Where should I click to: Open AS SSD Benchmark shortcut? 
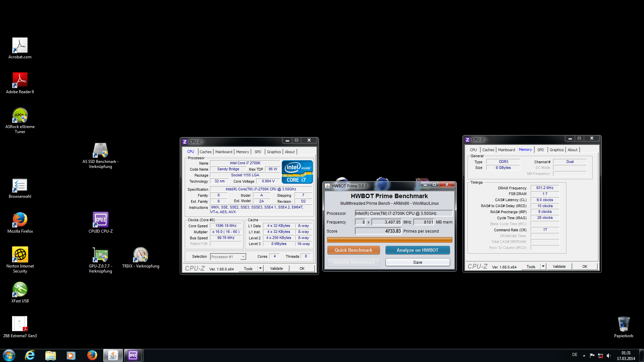[100, 155]
